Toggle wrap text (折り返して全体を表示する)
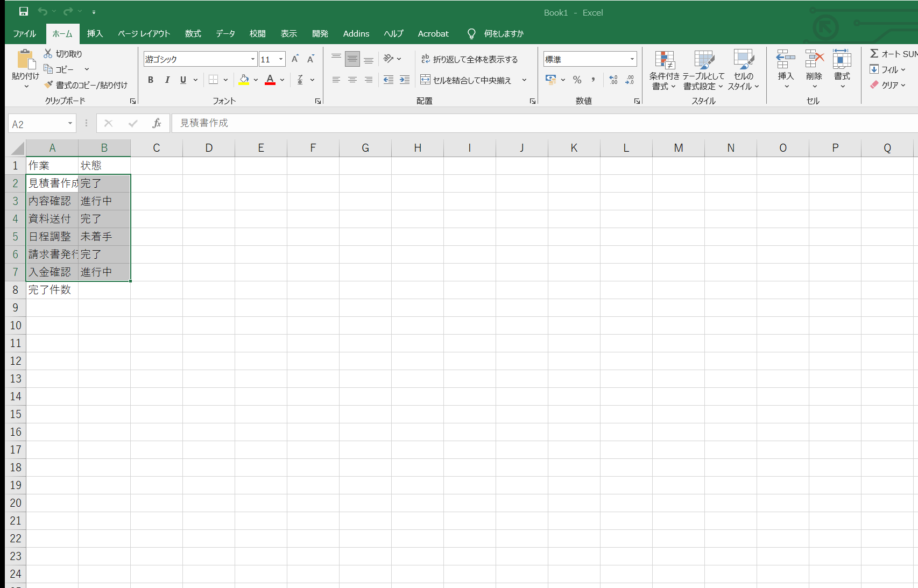The image size is (918, 588). pyautogui.click(x=469, y=59)
